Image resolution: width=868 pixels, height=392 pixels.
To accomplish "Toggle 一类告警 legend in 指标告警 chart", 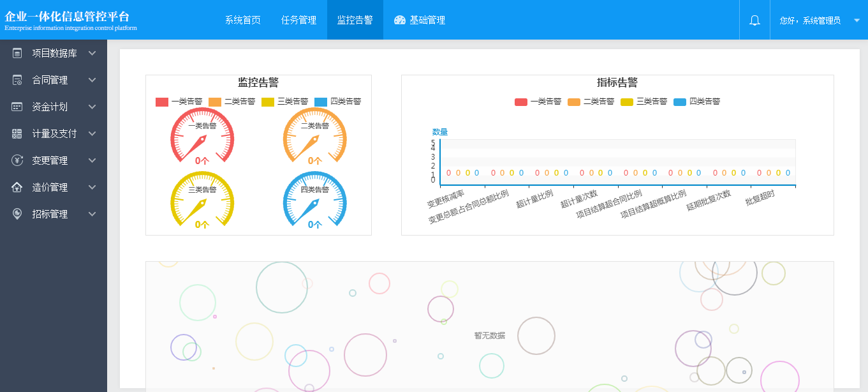I will coord(538,102).
